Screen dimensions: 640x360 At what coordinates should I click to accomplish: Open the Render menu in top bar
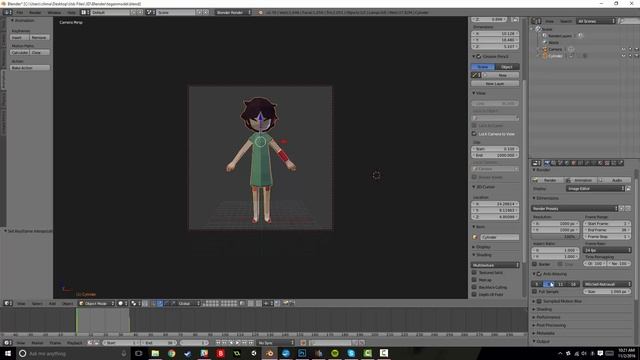point(35,13)
